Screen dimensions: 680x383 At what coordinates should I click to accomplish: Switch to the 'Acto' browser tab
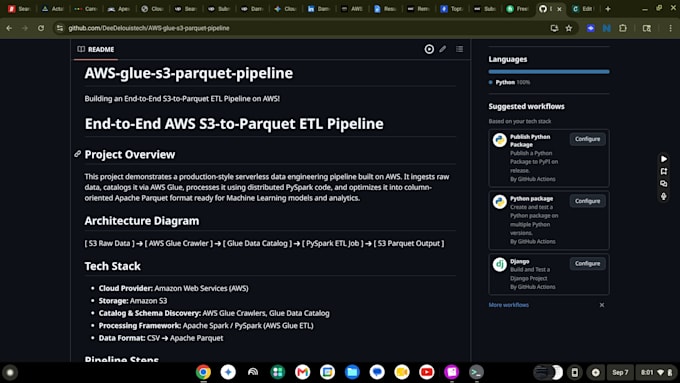52,9
